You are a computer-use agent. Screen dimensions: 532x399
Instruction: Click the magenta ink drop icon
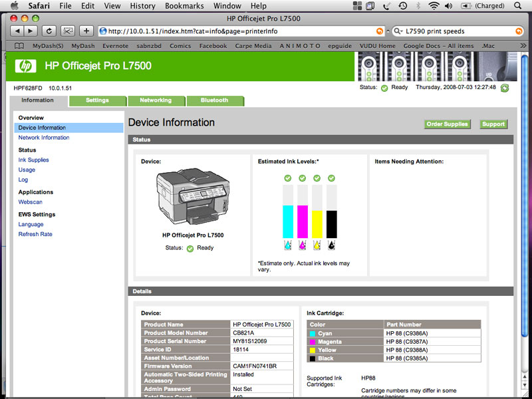[x=303, y=245]
